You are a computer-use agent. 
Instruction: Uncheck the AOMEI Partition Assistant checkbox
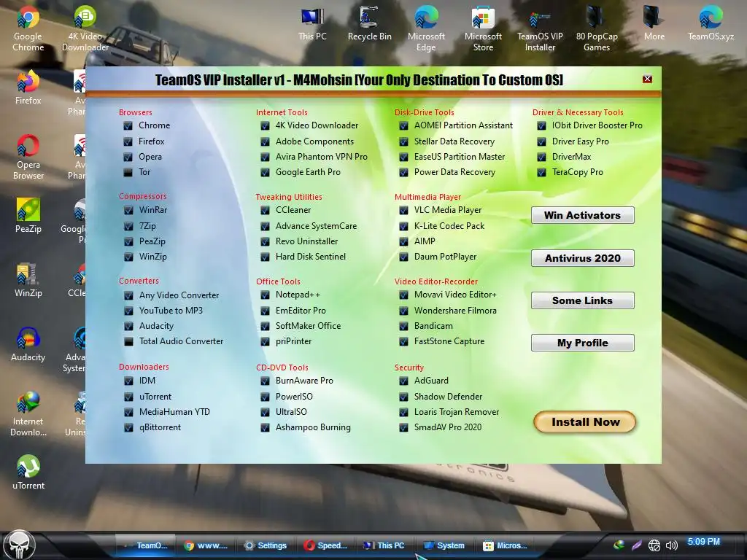pos(403,125)
